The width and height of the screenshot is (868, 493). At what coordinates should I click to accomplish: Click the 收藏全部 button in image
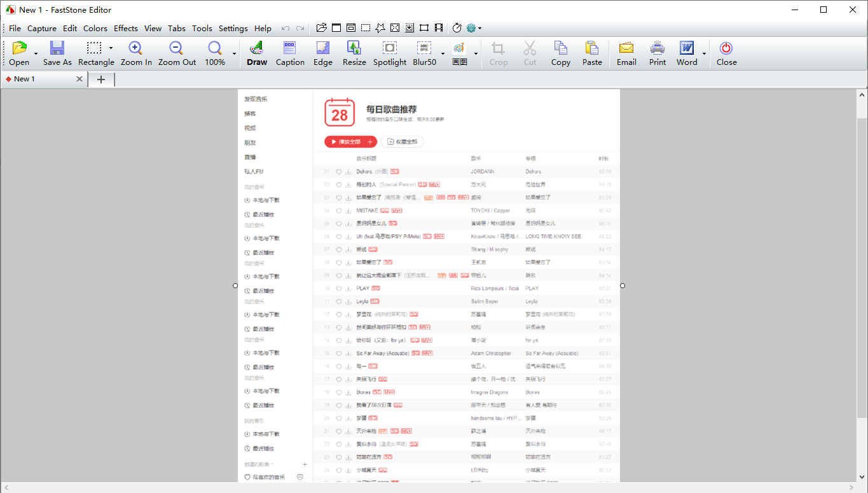coord(403,142)
